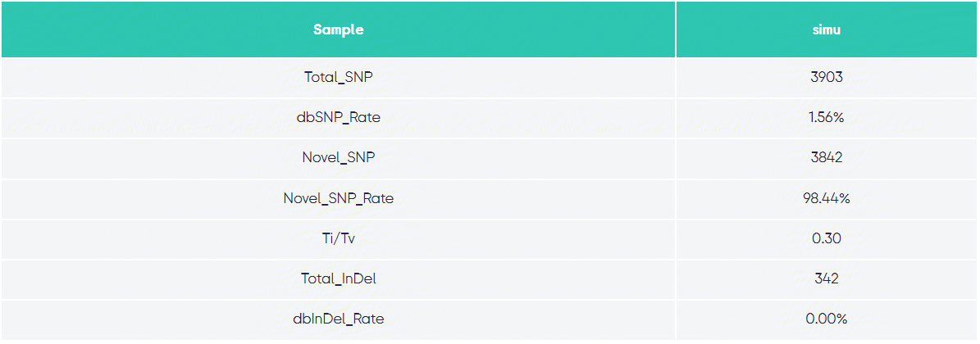Image resolution: width=980 pixels, height=344 pixels.
Task: Select the 0.30 value cell
Action: [827, 238]
